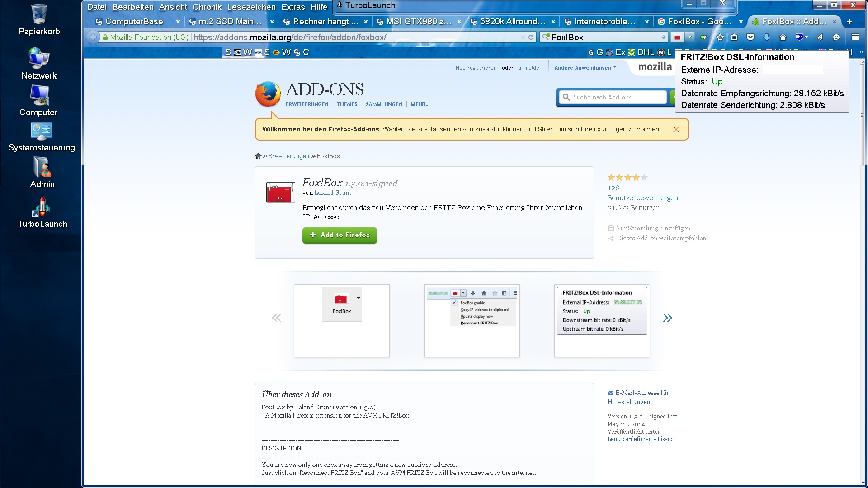Open FRITZ!Box DSL-Information screenshot thumbnail
The width and height of the screenshot is (868, 488).
[x=602, y=320]
